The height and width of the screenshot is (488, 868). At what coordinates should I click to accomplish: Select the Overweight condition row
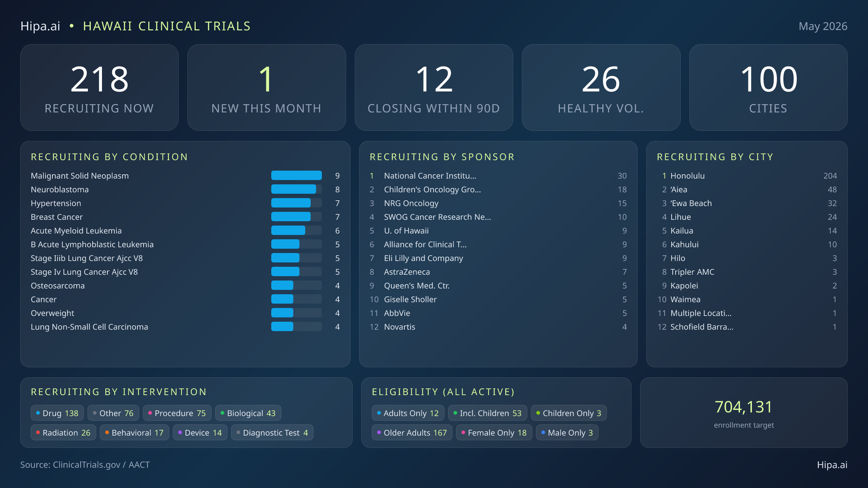(x=185, y=313)
